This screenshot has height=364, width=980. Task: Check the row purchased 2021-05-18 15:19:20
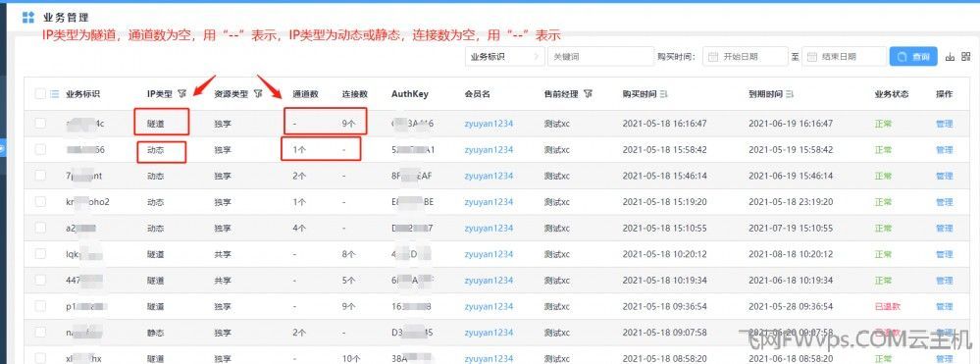[40, 202]
